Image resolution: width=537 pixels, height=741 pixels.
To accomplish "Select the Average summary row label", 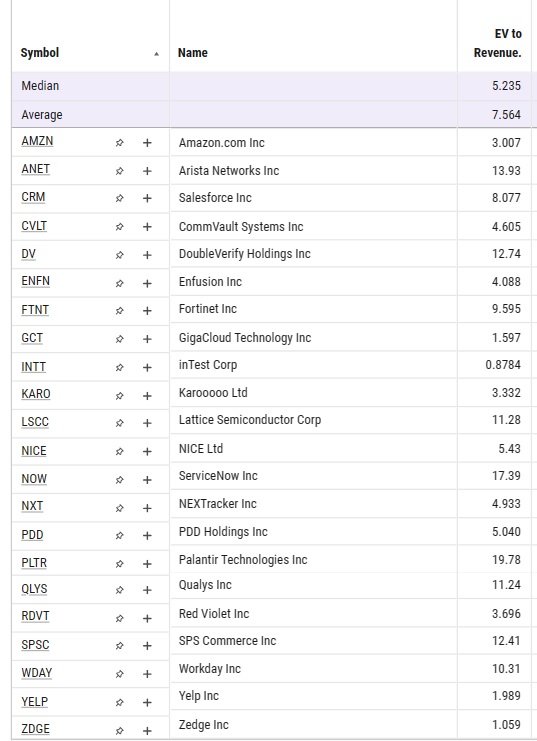I will 42,115.
